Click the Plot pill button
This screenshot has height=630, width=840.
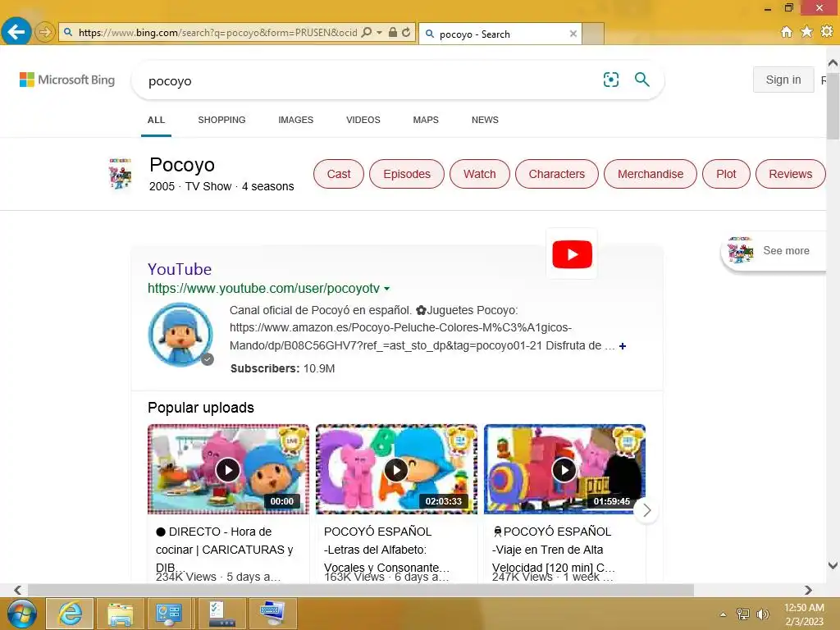726,174
